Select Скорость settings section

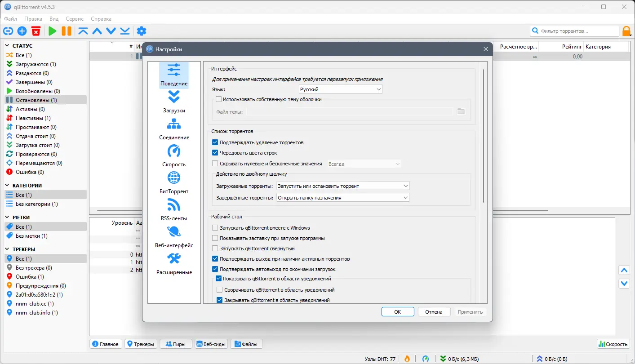(174, 156)
